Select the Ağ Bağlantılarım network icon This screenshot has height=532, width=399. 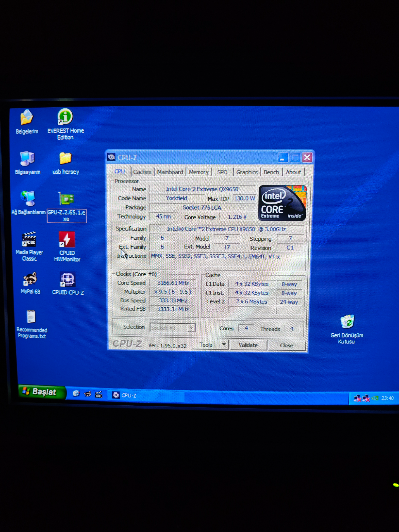(28, 199)
